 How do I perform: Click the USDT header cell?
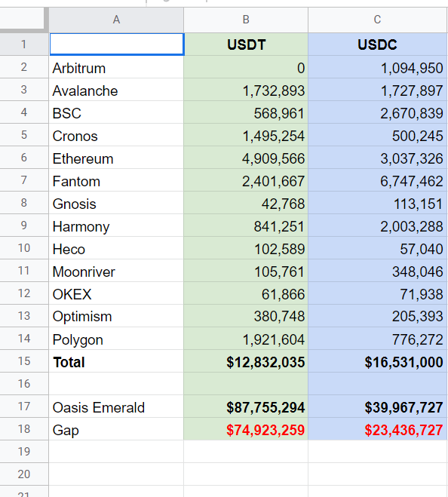246,44
